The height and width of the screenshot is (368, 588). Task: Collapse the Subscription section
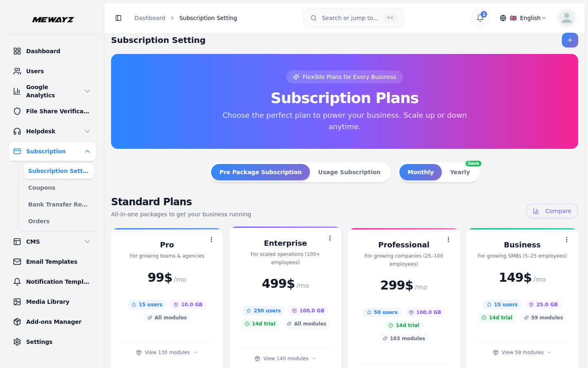(87, 151)
